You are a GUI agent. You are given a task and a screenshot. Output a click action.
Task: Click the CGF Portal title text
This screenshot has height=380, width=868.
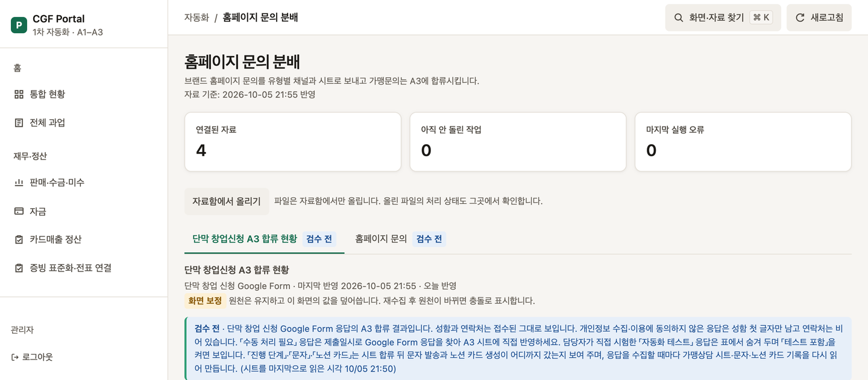[58, 19]
